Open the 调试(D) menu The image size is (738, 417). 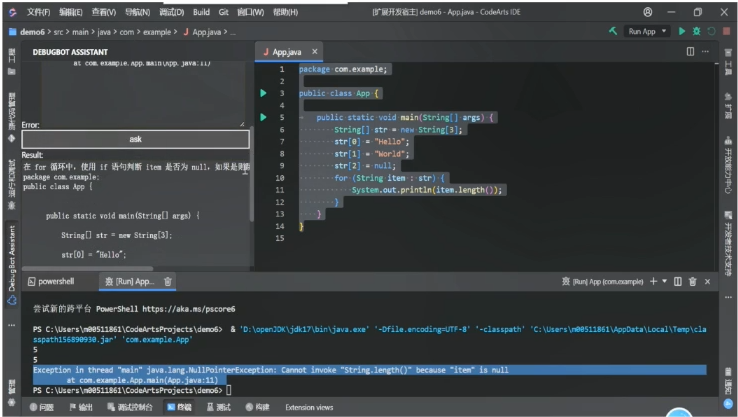[171, 12]
